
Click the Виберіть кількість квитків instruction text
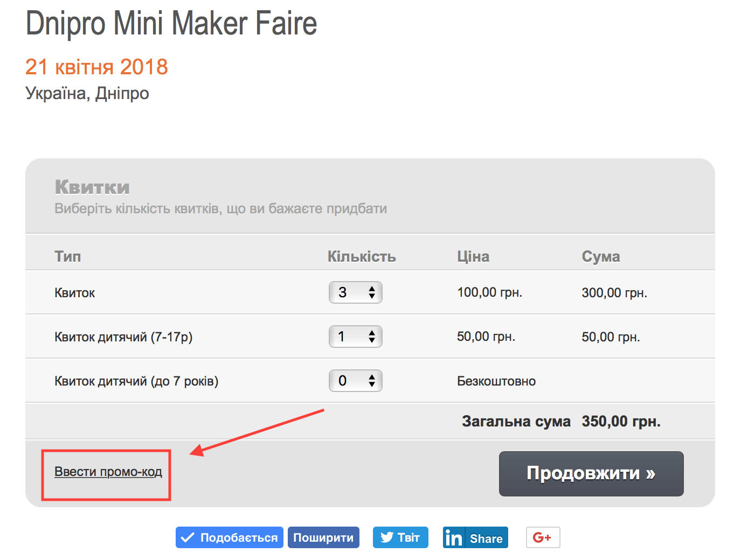tap(221, 209)
